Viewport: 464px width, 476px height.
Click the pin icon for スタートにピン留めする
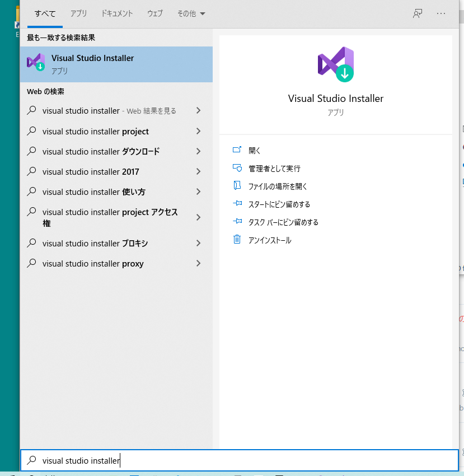point(237,204)
